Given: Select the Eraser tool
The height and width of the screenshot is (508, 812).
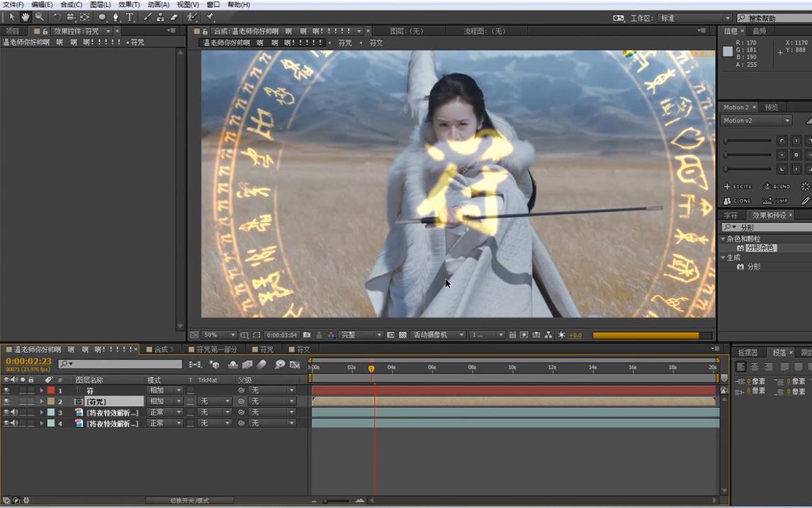Looking at the screenshot, I should tap(175, 17).
